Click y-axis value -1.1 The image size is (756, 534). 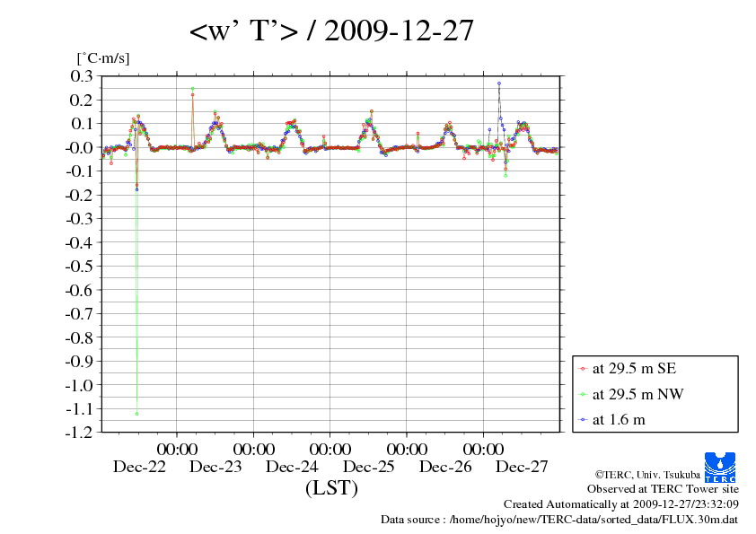click(x=79, y=408)
